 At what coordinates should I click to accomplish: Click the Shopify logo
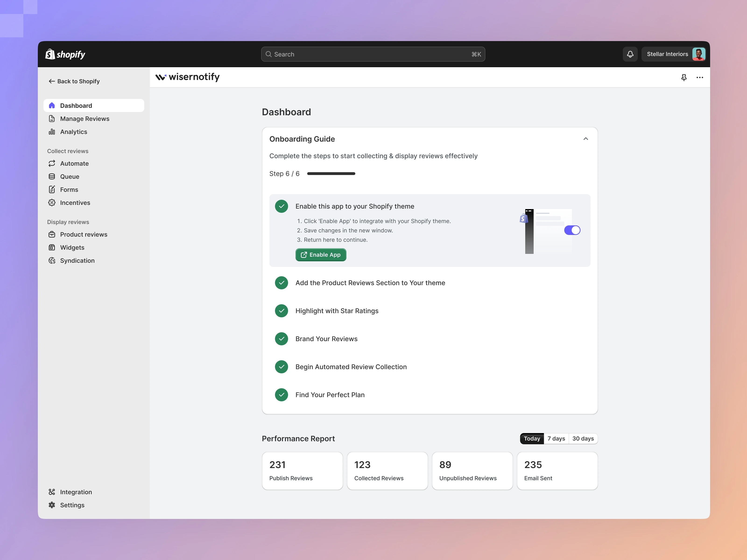point(65,54)
